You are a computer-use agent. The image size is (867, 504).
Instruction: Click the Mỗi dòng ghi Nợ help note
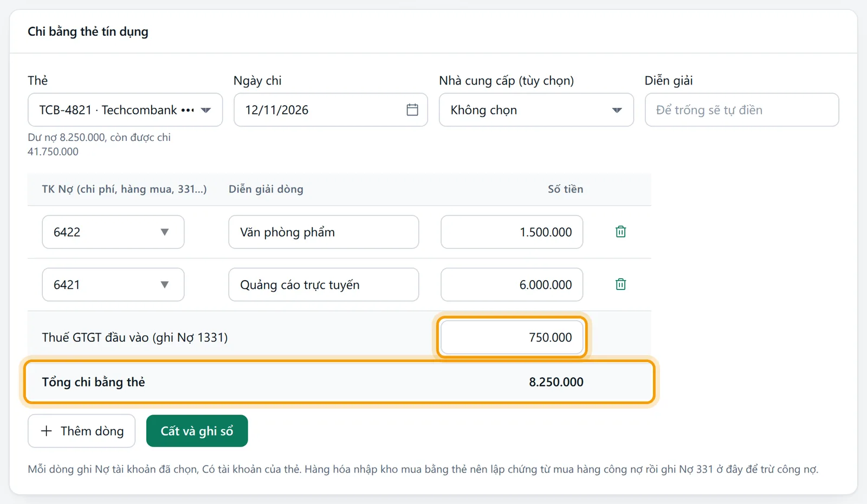point(423,469)
